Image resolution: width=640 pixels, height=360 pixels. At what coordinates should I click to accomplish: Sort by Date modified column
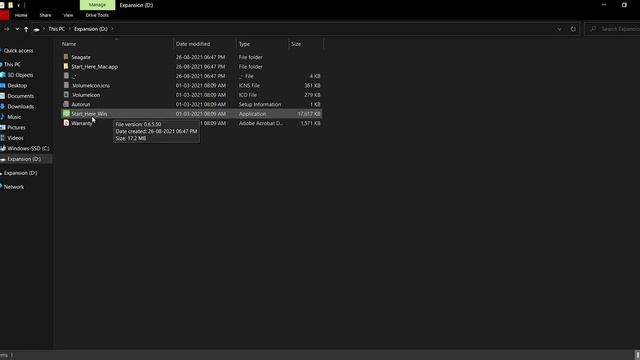click(x=193, y=44)
